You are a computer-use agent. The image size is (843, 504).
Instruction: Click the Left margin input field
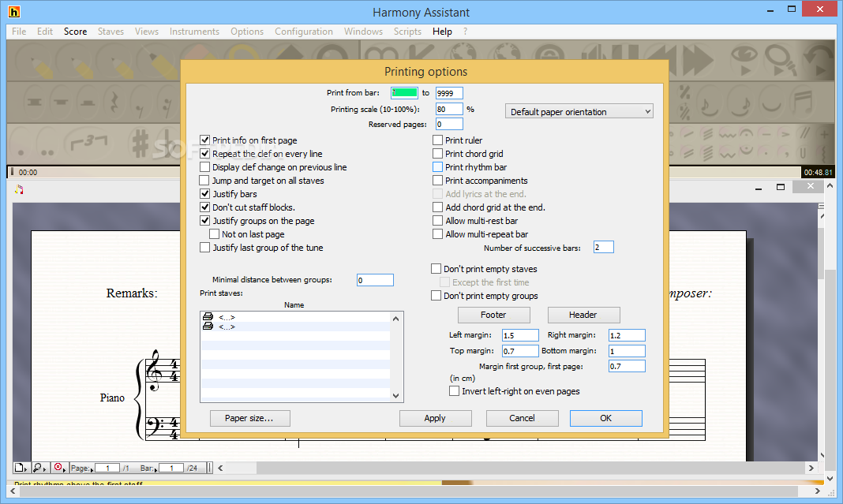click(520, 335)
